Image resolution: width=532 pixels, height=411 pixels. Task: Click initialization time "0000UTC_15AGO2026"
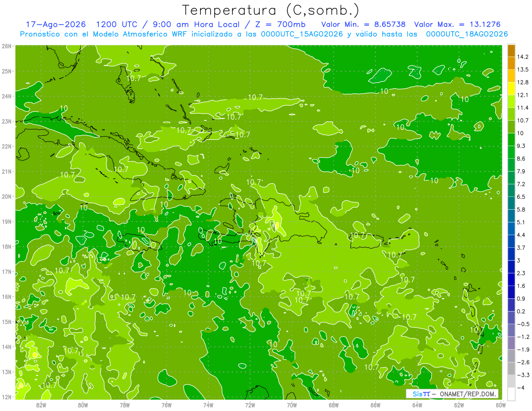pyautogui.click(x=302, y=34)
